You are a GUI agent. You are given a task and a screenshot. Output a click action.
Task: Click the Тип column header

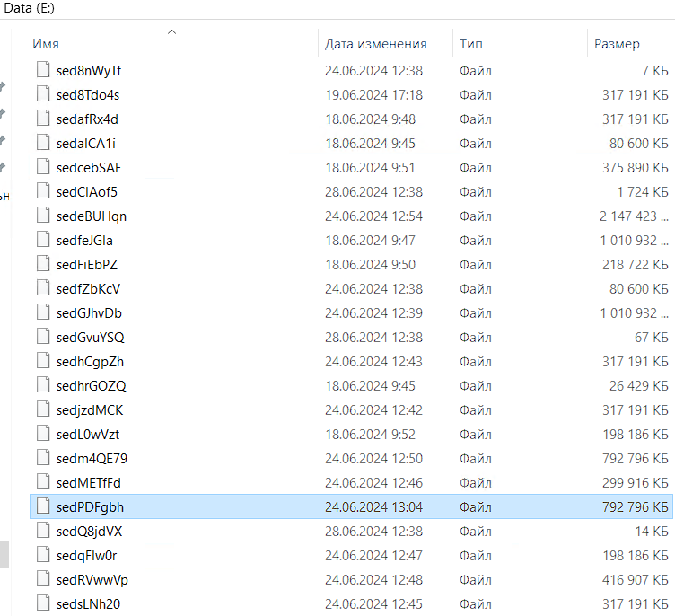click(x=471, y=44)
